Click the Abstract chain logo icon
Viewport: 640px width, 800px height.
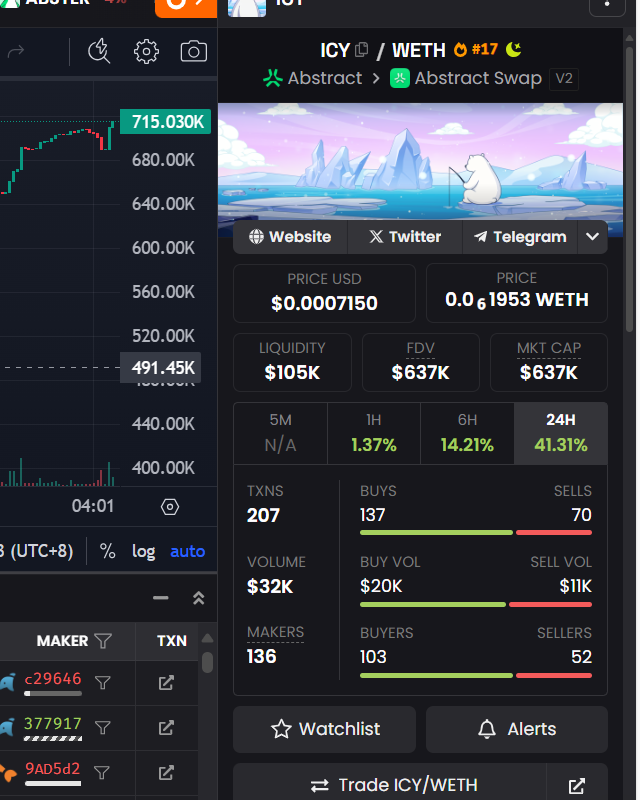[273, 78]
